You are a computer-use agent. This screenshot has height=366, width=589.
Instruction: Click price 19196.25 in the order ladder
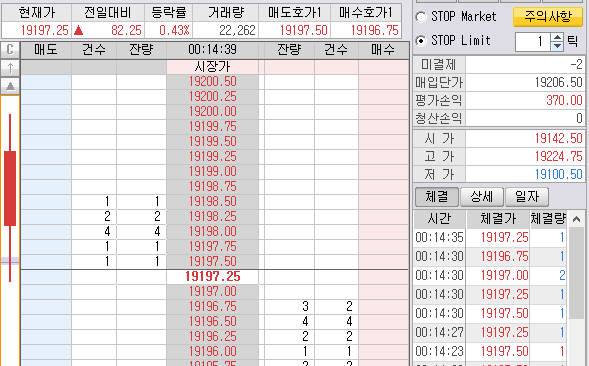pos(213,337)
